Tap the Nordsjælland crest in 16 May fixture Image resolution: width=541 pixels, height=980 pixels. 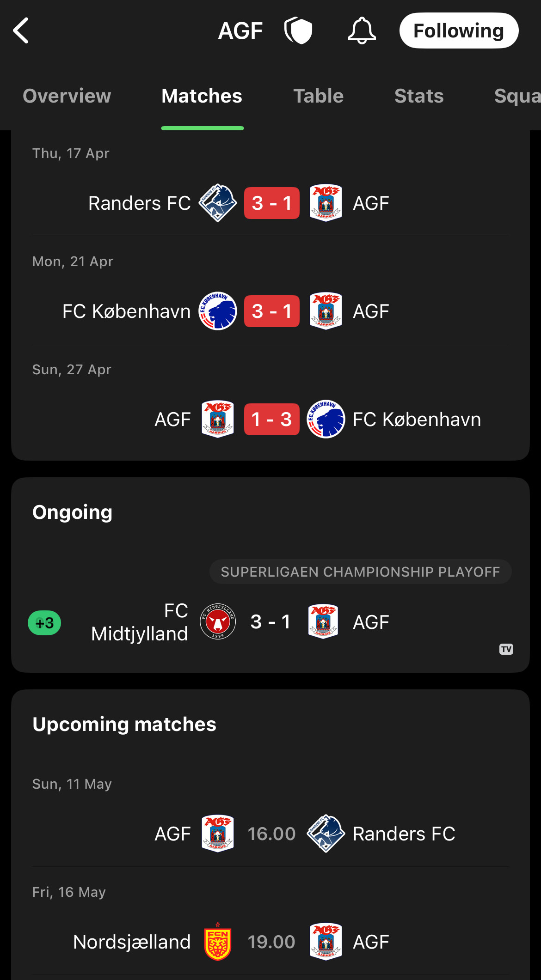(x=218, y=942)
